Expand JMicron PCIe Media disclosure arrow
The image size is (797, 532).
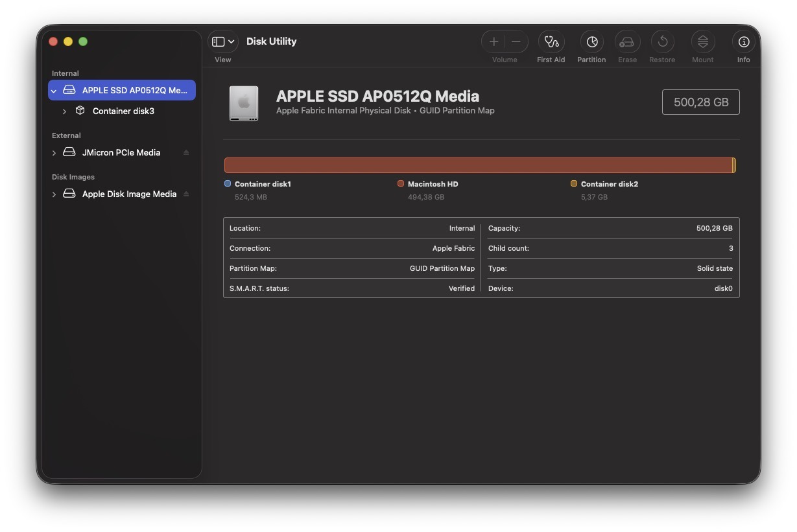tap(54, 153)
